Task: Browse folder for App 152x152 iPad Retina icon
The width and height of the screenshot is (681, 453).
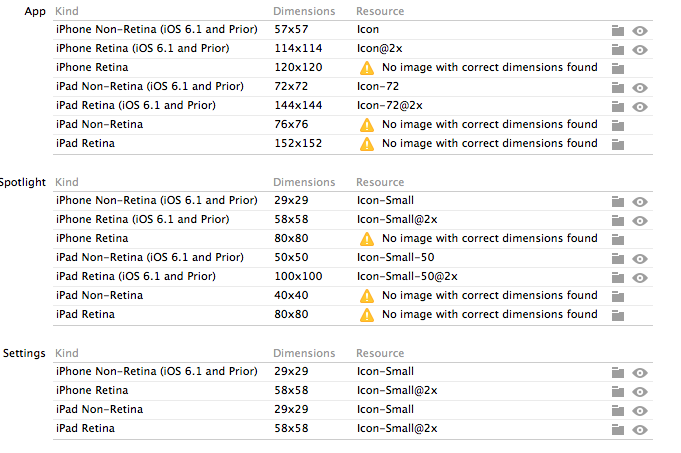Action: coord(618,144)
